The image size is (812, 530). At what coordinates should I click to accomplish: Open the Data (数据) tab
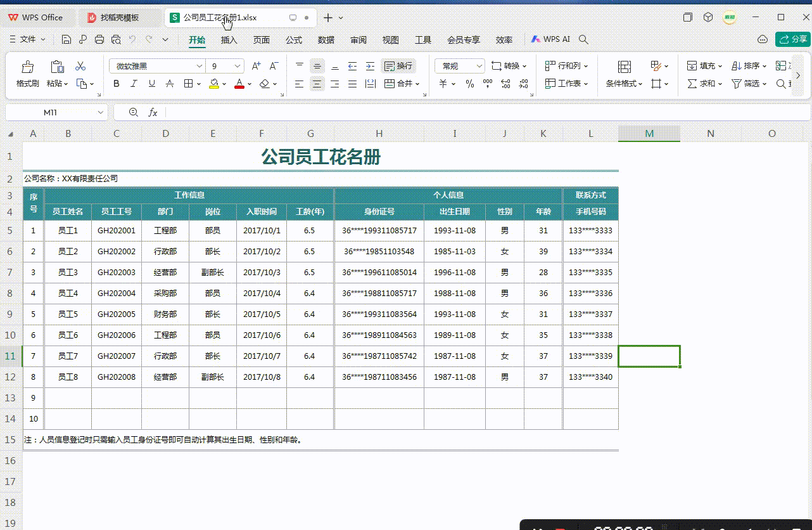pos(326,39)
